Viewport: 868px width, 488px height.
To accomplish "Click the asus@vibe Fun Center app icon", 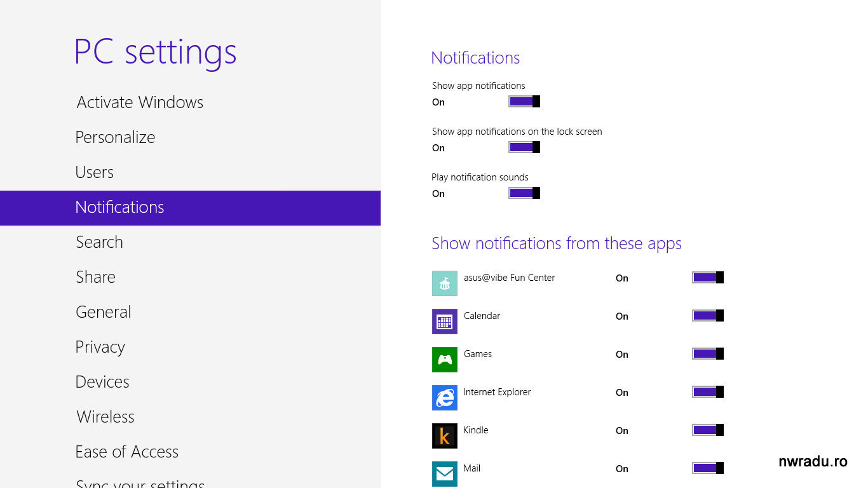I will [444, 283].
